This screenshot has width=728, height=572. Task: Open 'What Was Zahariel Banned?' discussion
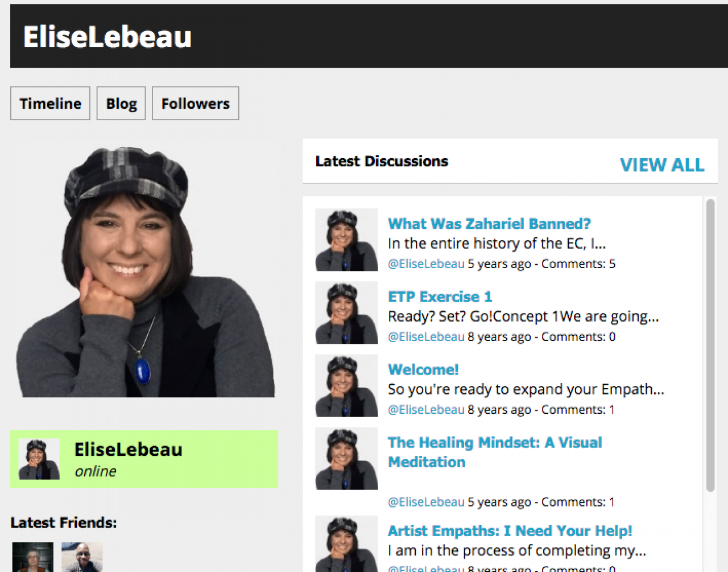[489, 224]
